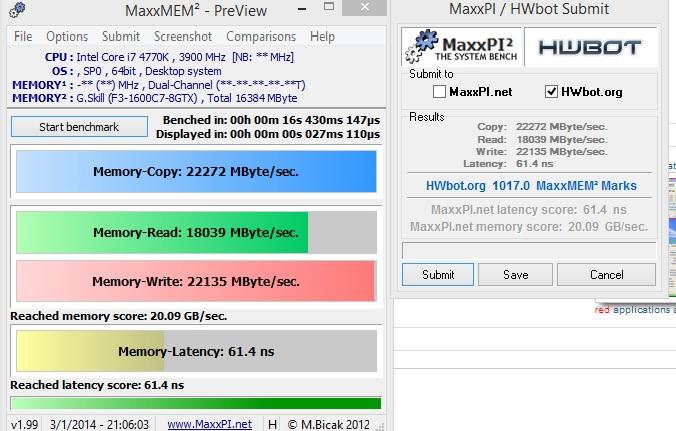Image resolution: width=676 pixels, height=431 pixels.
Task: Open the www.MaxxPI.net link
Action: tap(210, 424)
